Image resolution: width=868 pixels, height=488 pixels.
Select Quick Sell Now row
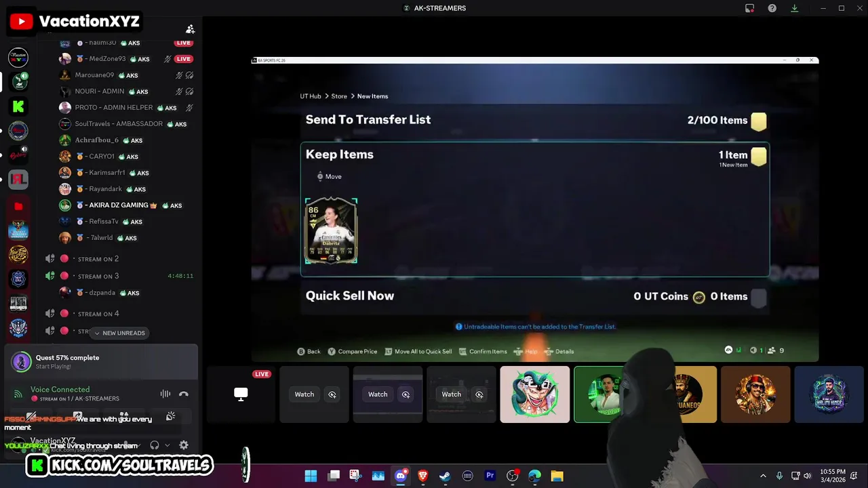coord(535,296)
